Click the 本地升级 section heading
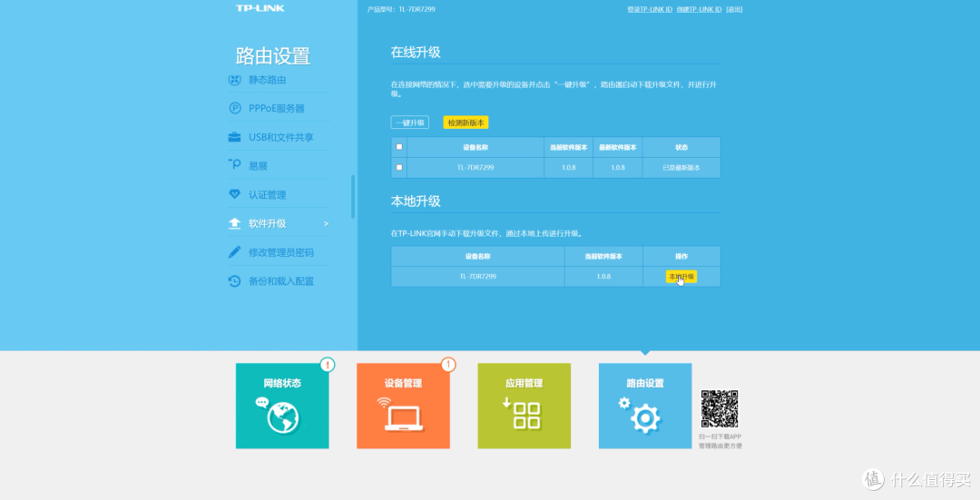 [416, 201]
